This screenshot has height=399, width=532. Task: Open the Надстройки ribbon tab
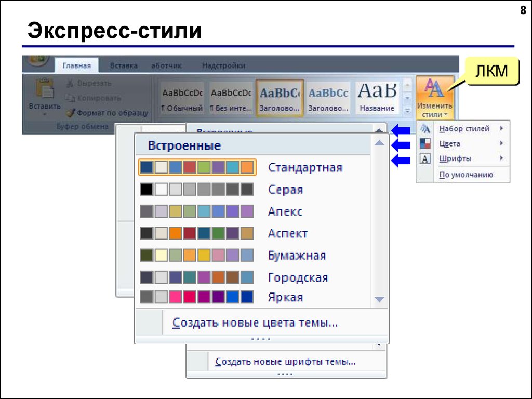pos(223,65)
